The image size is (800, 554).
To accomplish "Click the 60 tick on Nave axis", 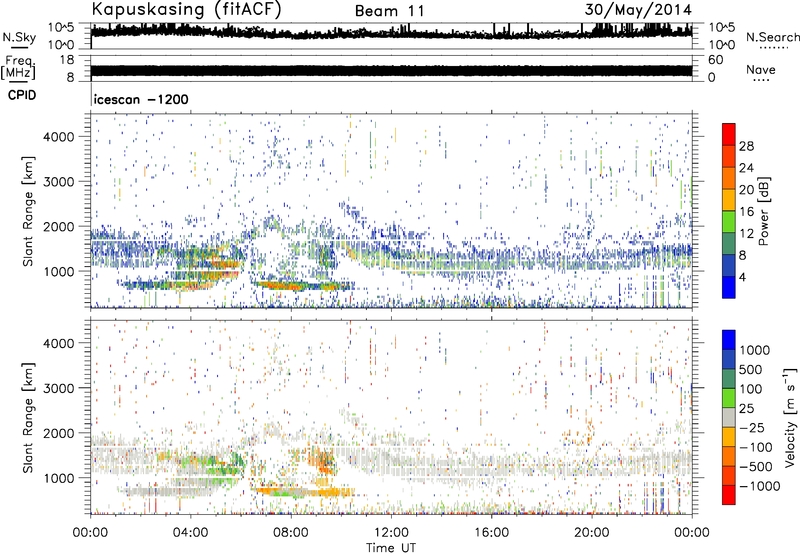I will click(715, 60).
